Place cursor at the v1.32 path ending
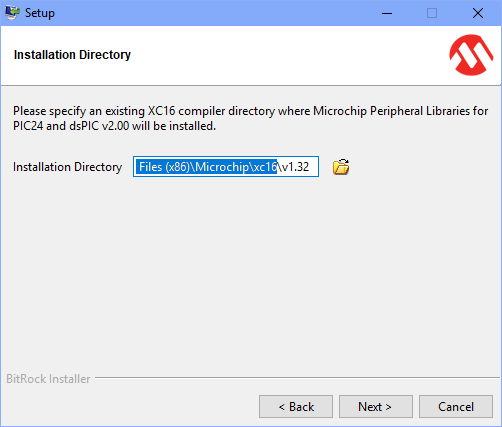 (295, 167)
